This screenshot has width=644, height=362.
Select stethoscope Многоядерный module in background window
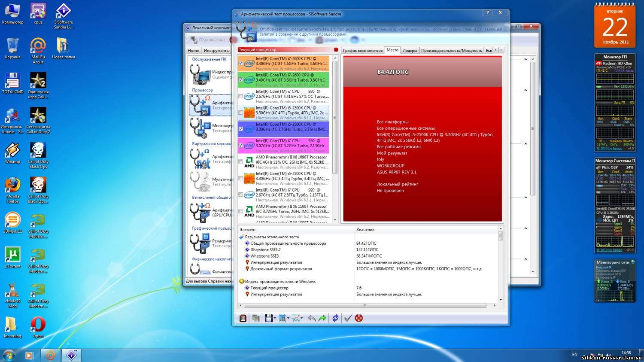210,128
